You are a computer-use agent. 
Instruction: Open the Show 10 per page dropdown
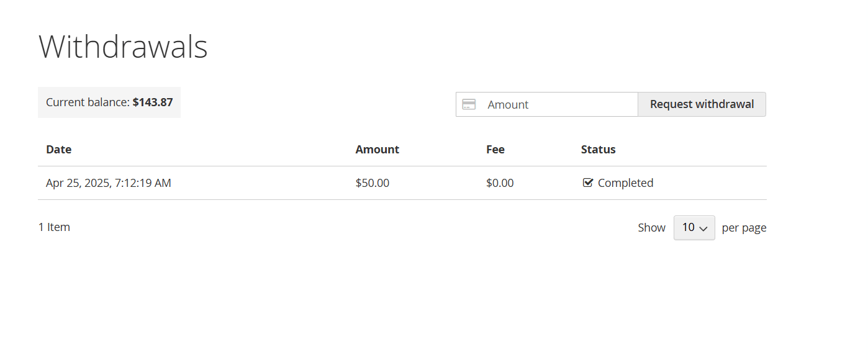(694, 228)
